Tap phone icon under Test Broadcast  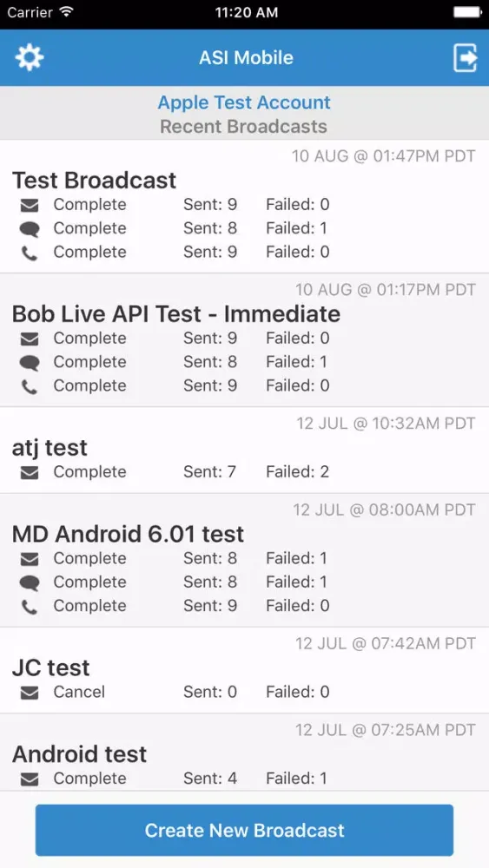pos(30,253)
